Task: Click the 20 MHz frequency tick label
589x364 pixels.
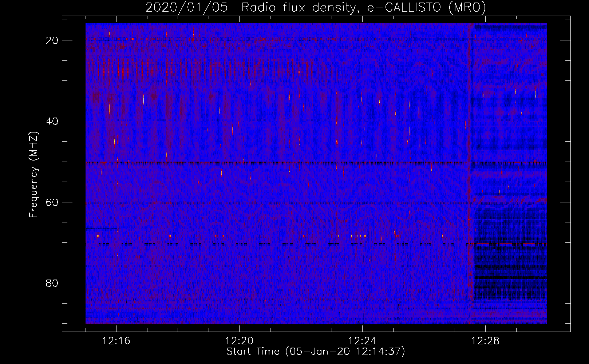Action: pos(52,40)
